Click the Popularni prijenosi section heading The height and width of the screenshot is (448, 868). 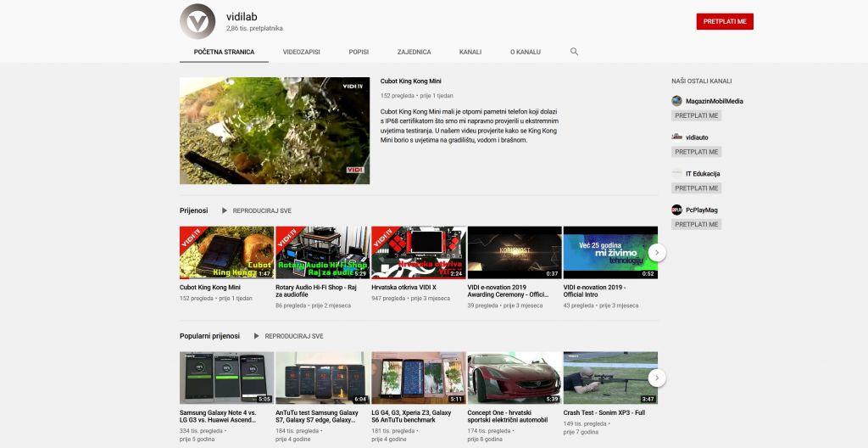(x=210, y=336)
